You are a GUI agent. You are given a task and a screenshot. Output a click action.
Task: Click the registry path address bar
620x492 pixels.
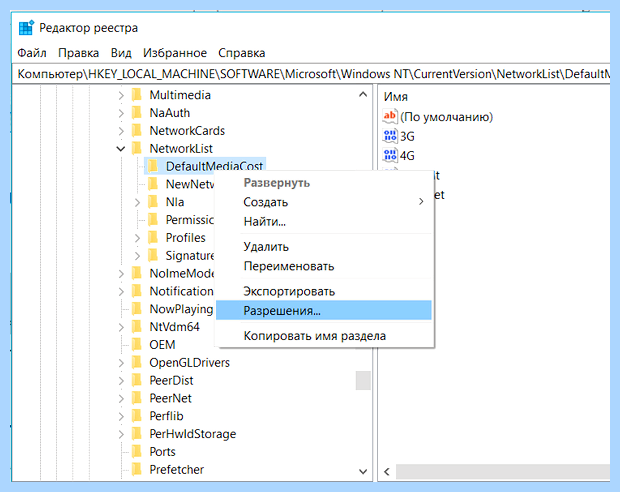(x=312, y=74)
